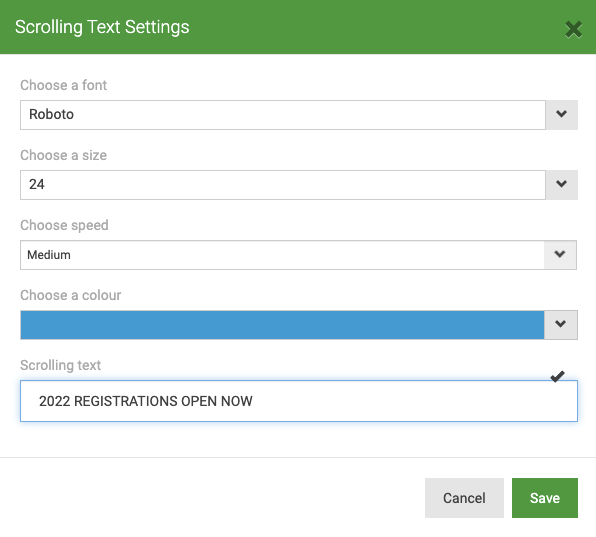This screenshot has height=537, width=596.
Task: Expand the speed dropdown chevron
Action: [560, 255]
